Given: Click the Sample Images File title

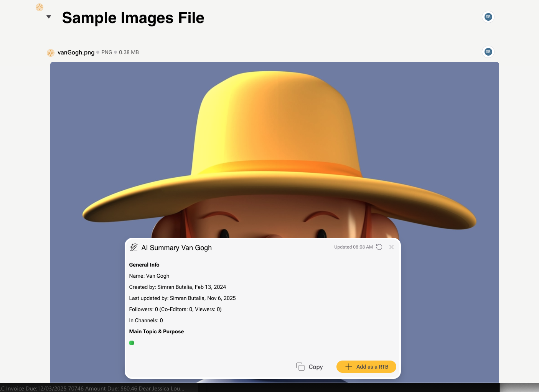Looking at the screenshot, I should (x=133, y=18).
